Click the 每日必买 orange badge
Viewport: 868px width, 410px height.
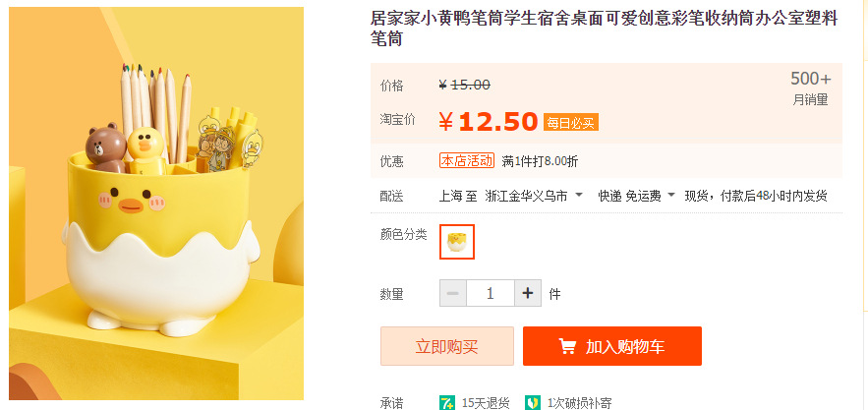coord(571,123)
